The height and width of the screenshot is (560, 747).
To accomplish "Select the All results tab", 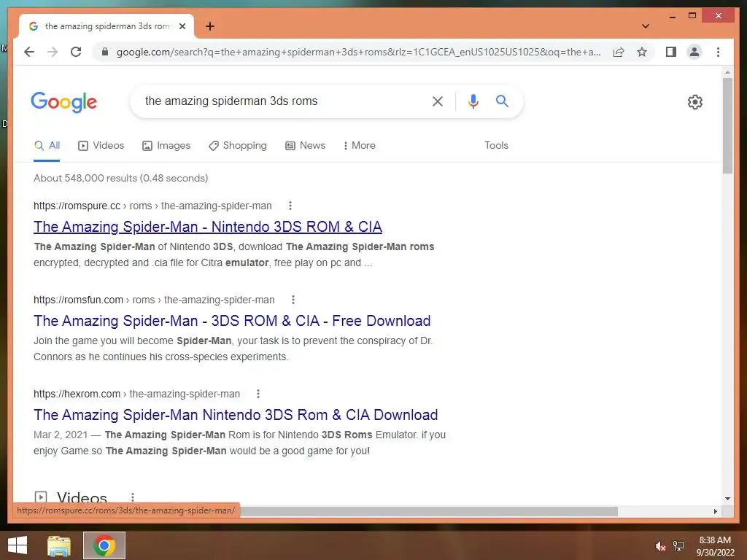I will tap(47, 146).
